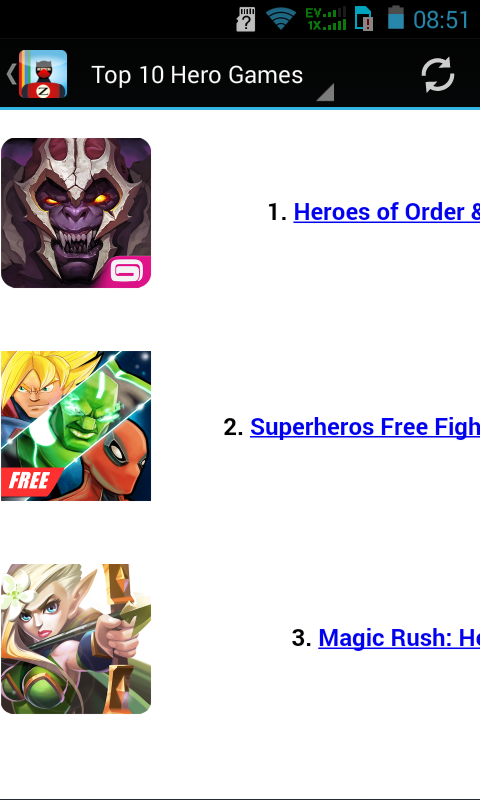Viewport: 480px width, 800px height.
Task: Tap the Wi-Fi status icon
Action: click(x=281, y=19)
